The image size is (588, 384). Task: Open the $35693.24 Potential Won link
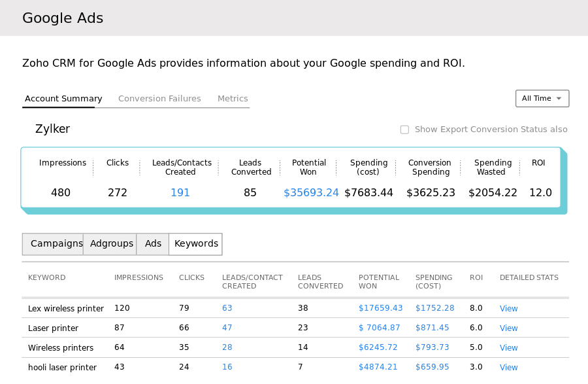point(311,192)
